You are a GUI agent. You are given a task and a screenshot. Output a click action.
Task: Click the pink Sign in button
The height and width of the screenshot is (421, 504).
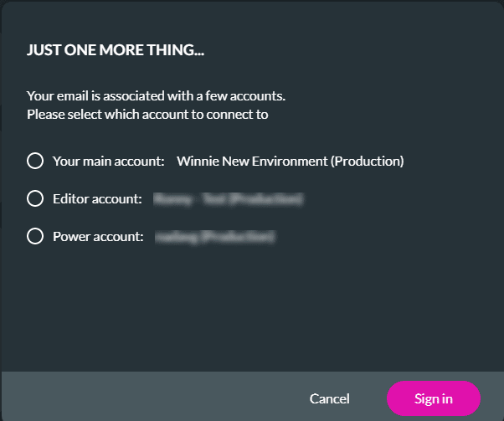coord(434,398)
